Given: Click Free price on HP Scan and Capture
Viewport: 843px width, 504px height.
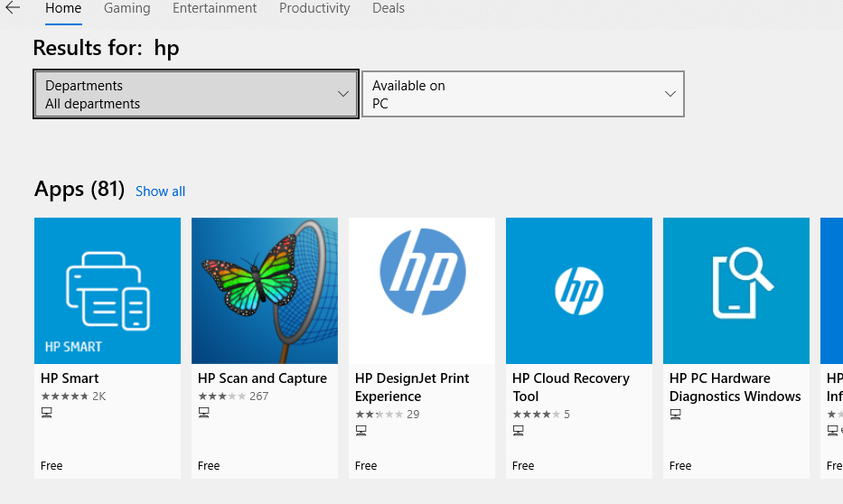Looking at the screenshot, I should coord(209,466).
